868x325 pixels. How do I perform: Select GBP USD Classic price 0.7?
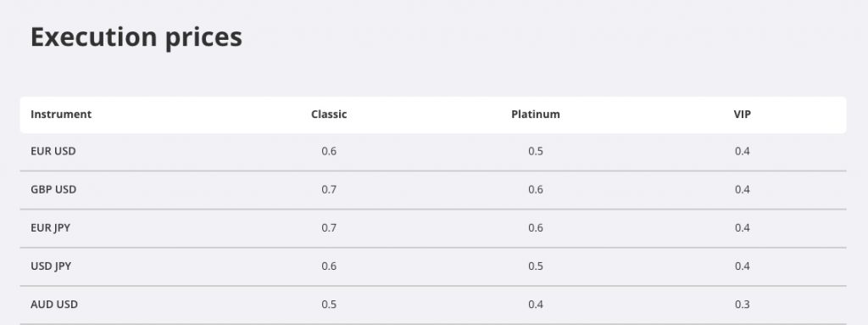(329, 190)
